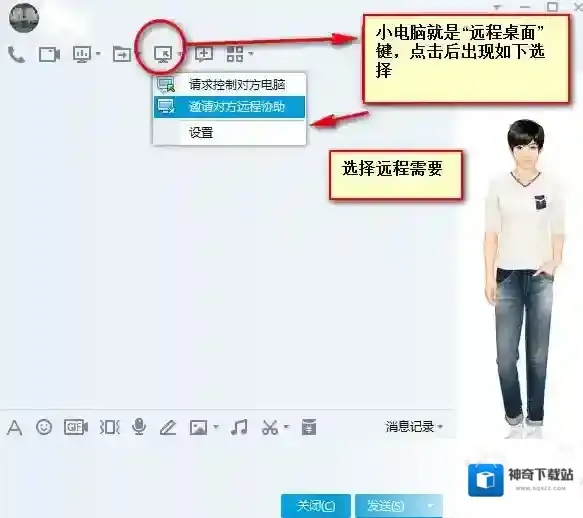Viewport: 583px width, 518px height.
Task: Open the font settings A icon
Action: 15,428
